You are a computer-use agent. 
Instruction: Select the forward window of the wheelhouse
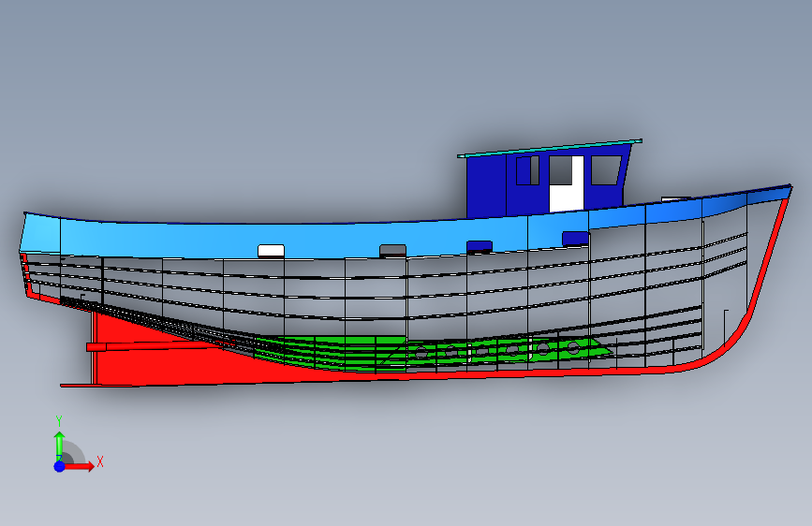click(x=605, y=170)
